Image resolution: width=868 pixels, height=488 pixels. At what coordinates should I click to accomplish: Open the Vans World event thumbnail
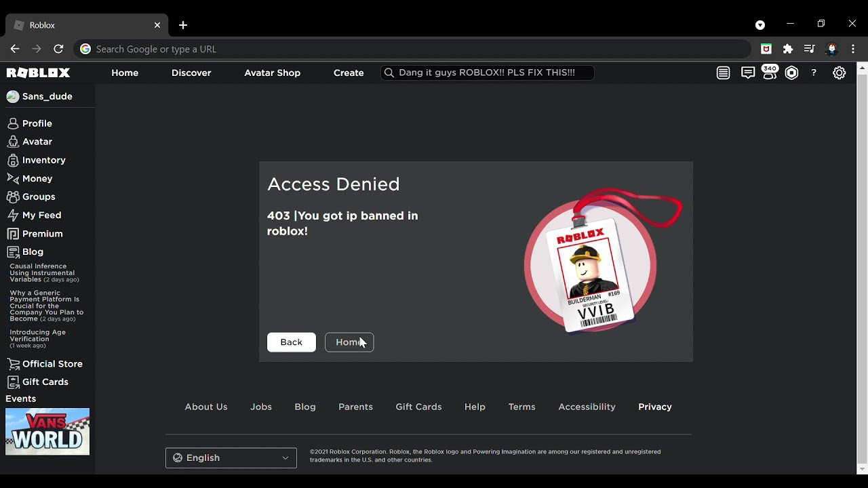click(x=47, y=432)
